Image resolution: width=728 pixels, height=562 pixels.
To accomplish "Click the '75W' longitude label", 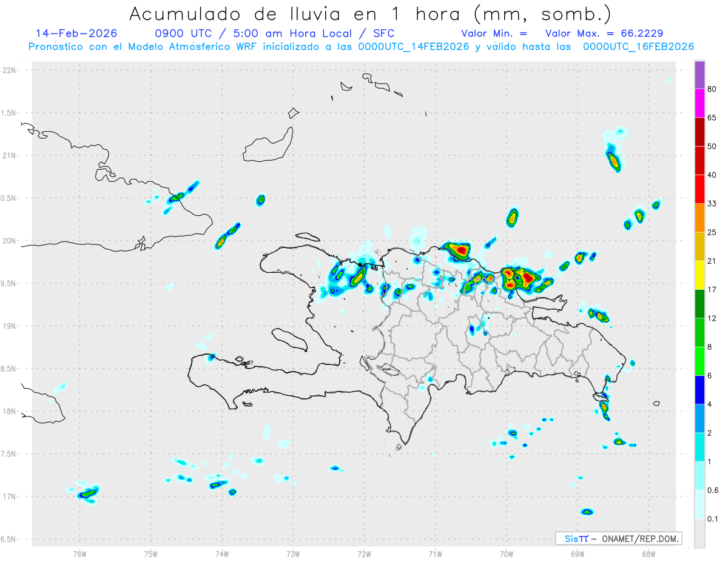I will (x=151, y=554).
